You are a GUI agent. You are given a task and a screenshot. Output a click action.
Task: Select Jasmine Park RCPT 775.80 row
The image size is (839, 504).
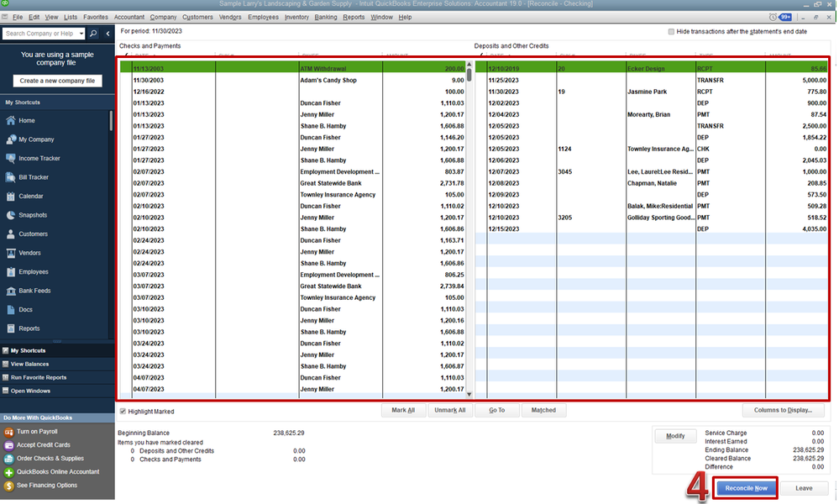[651, 92]
